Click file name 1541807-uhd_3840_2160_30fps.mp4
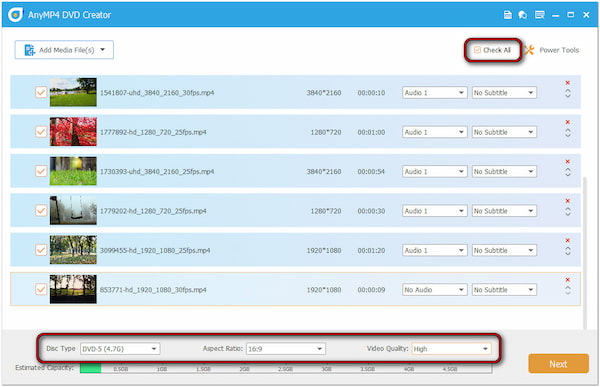This screenshot has height=387, width=600. coord(157,93)
